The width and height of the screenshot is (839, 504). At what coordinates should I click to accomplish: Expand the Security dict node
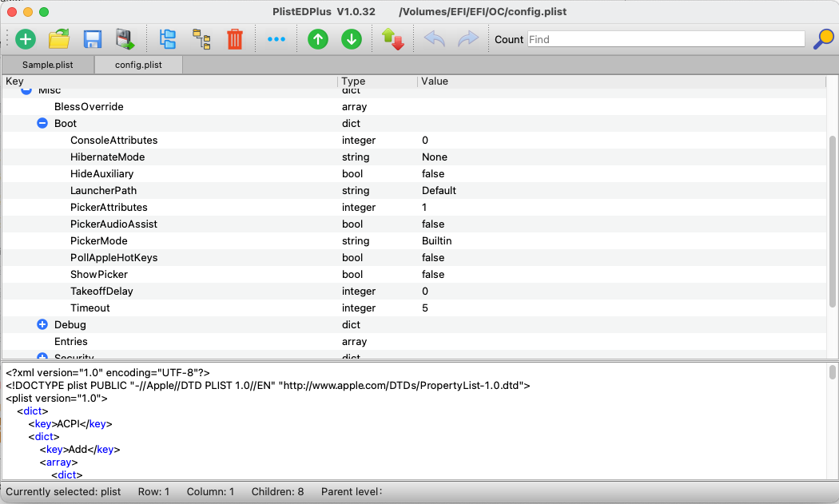[42, 356]
